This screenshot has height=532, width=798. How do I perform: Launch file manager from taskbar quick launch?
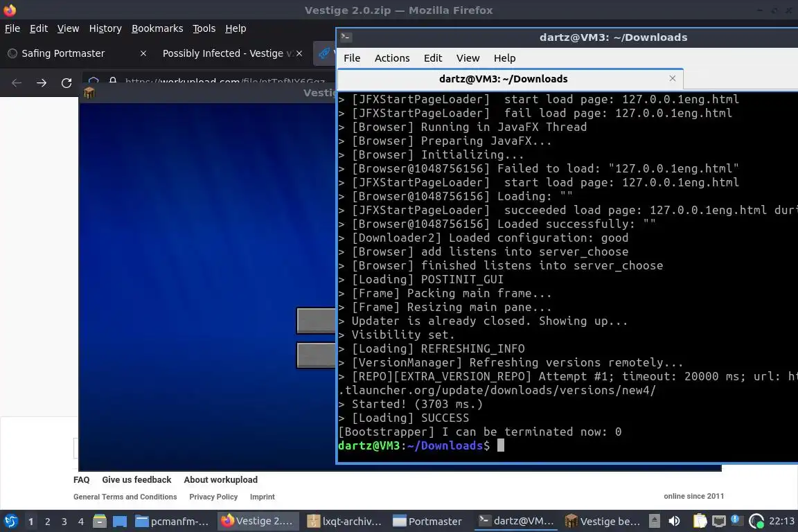coord(100,521)
